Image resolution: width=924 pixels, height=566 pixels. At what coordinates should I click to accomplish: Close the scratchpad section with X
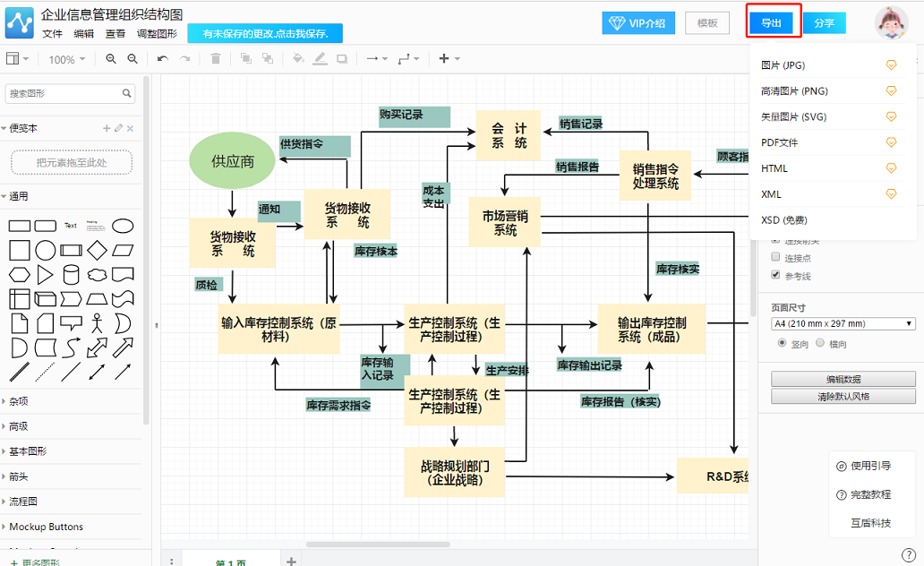click(x=130, y=128)
